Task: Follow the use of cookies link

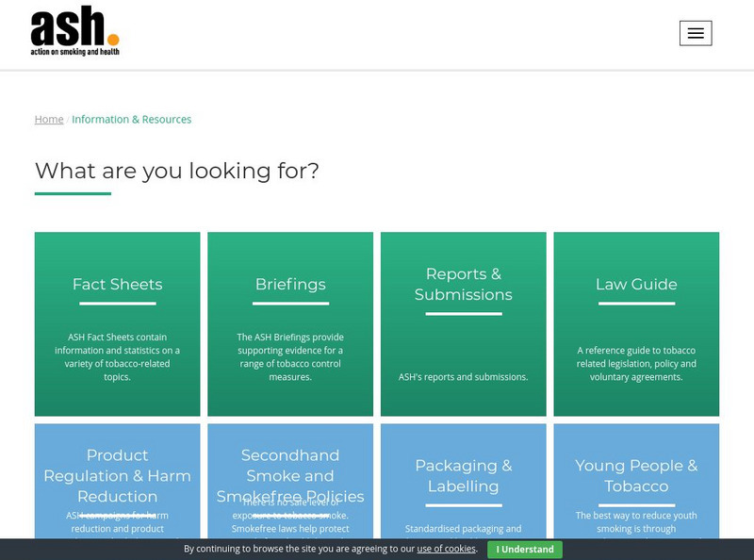Action: pos(446,549)
